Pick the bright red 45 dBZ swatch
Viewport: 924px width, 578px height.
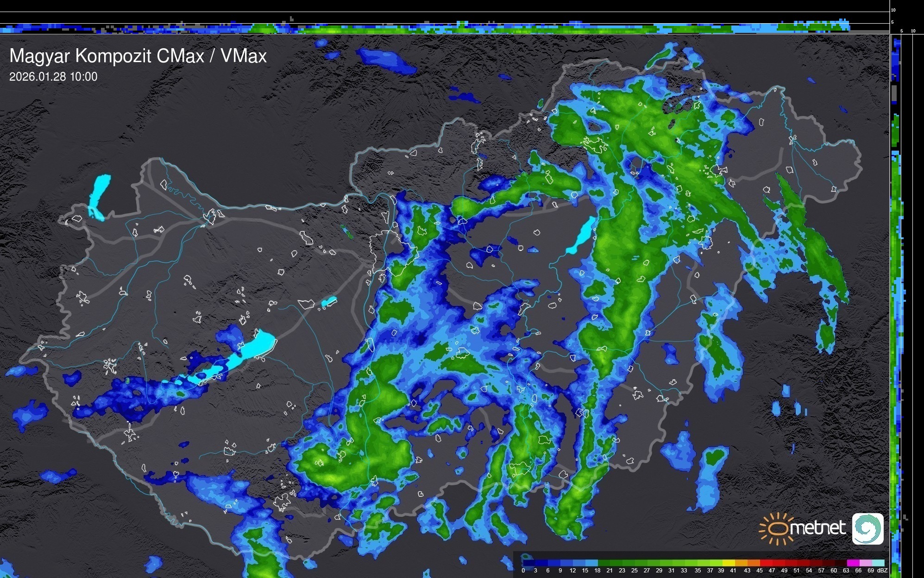click(766, 563)
